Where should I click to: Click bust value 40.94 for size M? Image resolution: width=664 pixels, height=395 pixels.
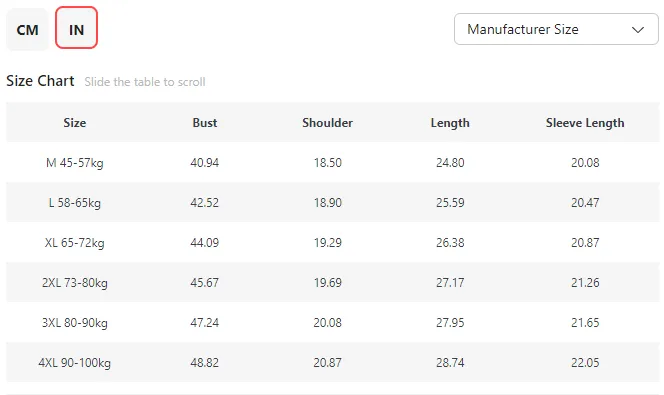pyautogui.click(x=205, y=163)
